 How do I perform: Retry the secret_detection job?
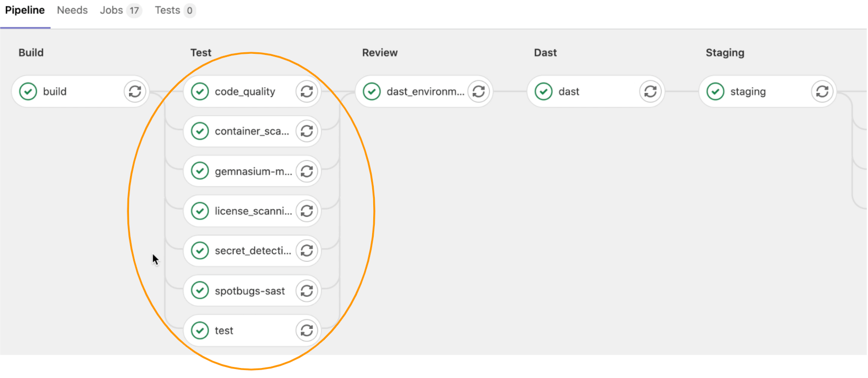[x=307, y=251]
